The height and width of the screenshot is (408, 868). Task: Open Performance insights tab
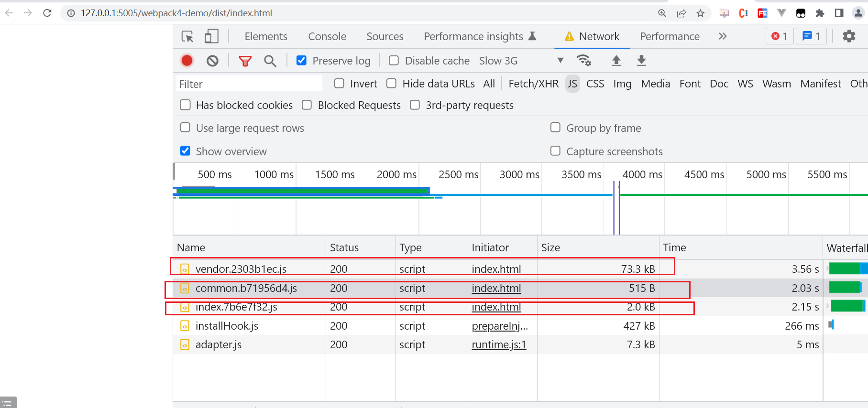click(x=480, y=36)
